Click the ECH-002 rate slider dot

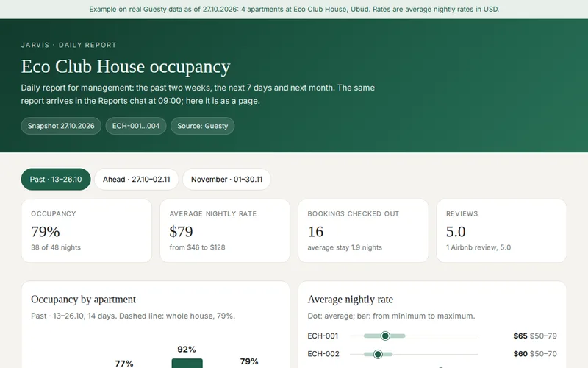[378, 354]
